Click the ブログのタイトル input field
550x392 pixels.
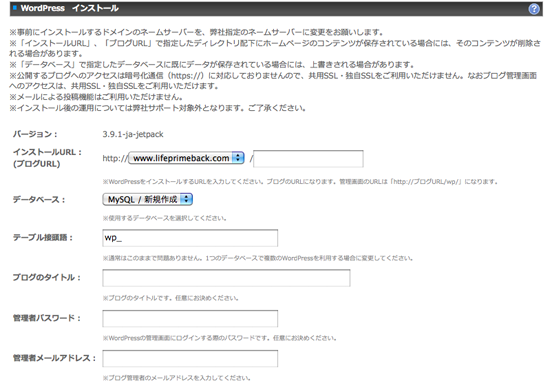(x=226, y=278)
